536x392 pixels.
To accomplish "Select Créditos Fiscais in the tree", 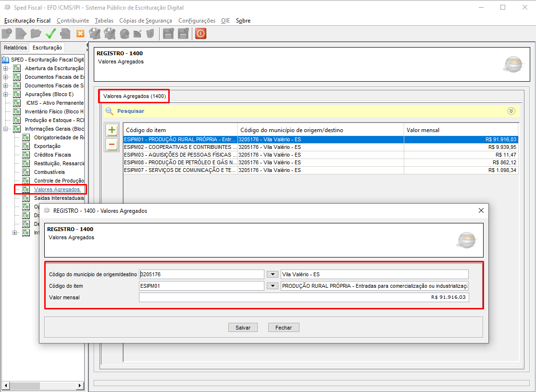I will tap(52, 155).
